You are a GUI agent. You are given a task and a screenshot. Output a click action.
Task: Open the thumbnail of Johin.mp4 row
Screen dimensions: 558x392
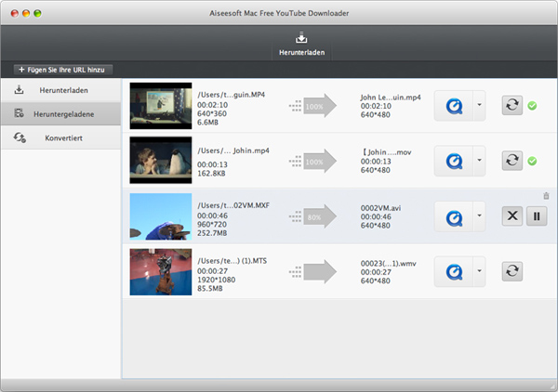[161, 161]
